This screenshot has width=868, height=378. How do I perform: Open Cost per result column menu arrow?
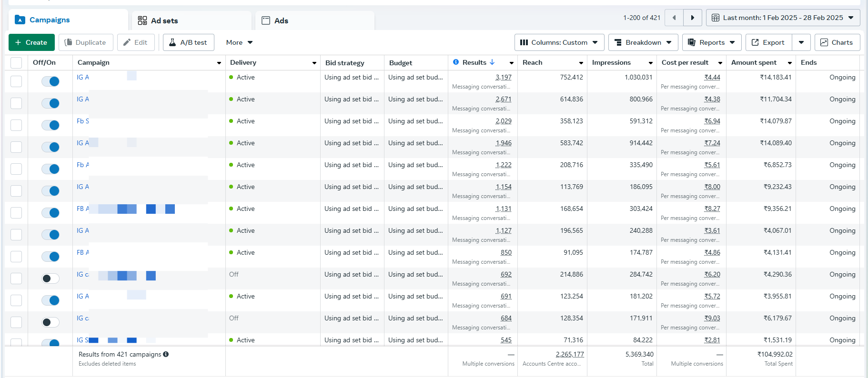[720, 63]
